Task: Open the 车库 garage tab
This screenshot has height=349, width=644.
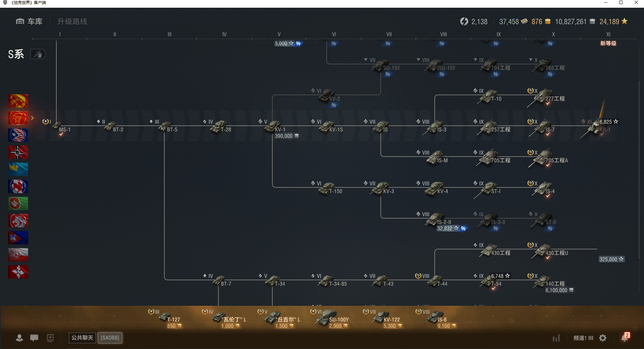Action: pos(29,21)
